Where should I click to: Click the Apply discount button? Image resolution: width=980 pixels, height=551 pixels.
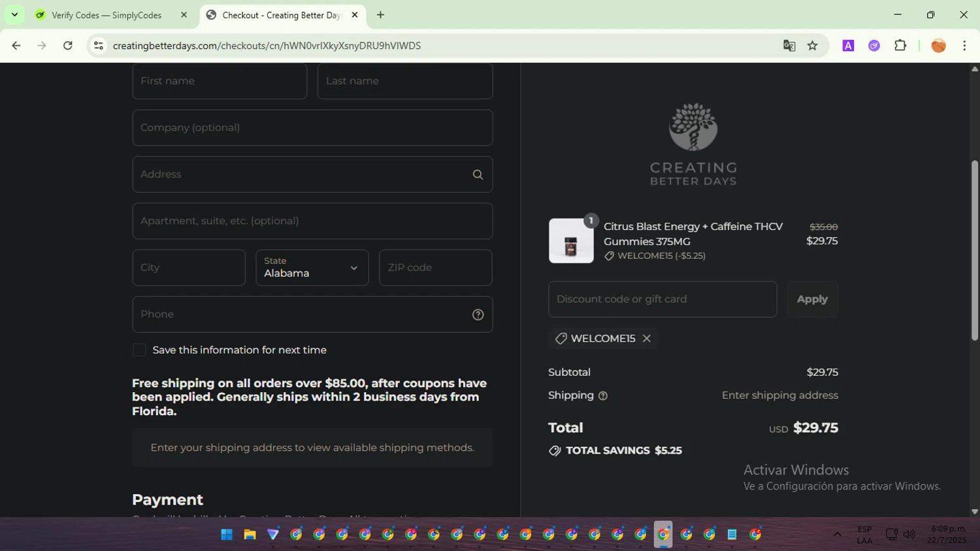[812, 299]
